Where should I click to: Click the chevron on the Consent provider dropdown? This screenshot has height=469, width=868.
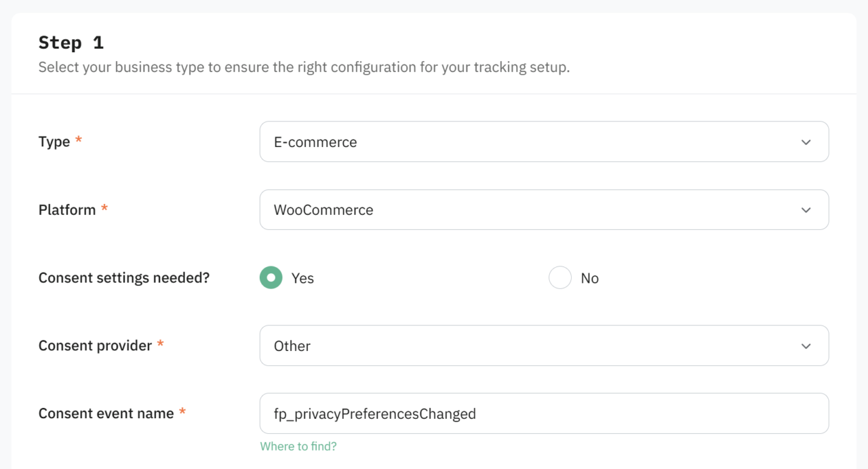[x=806, y=346]
